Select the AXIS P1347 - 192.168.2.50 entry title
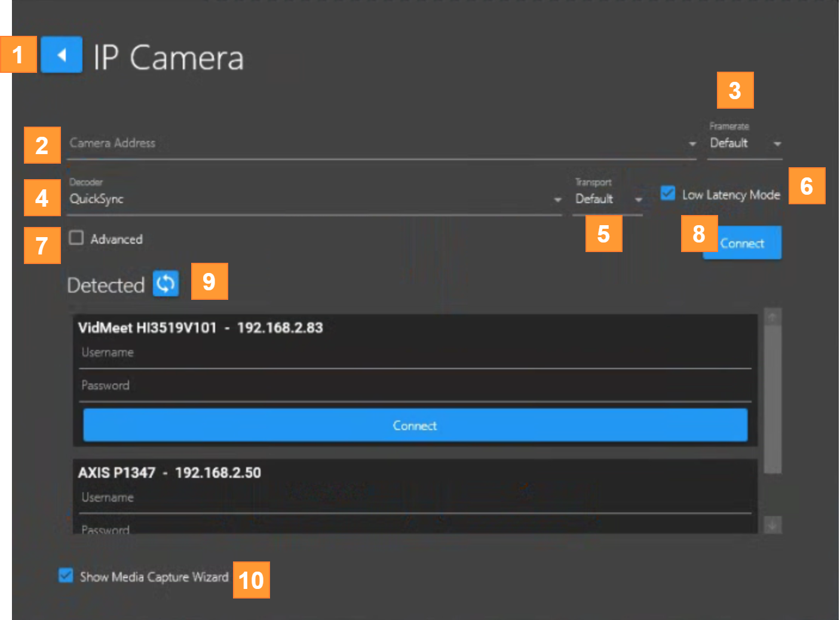The height and width of the screenshot is (620, 840). pyautogui.click(x=170, y=472)
